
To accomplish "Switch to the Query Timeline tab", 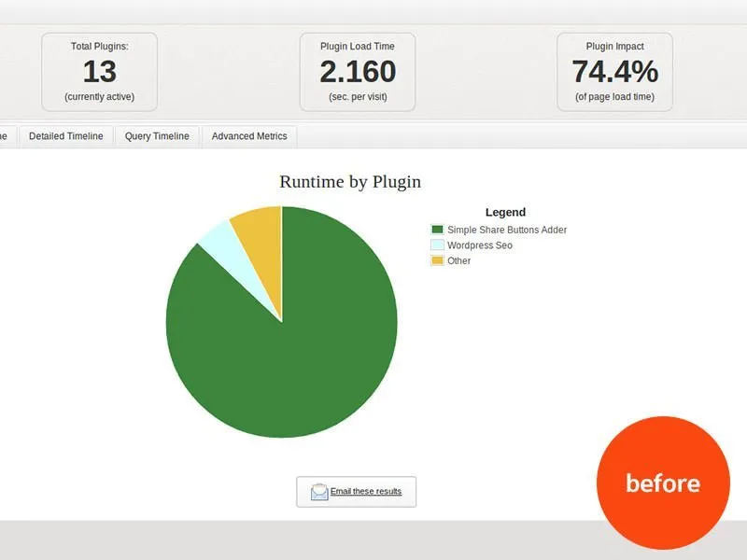I will (x=157, y=136).
